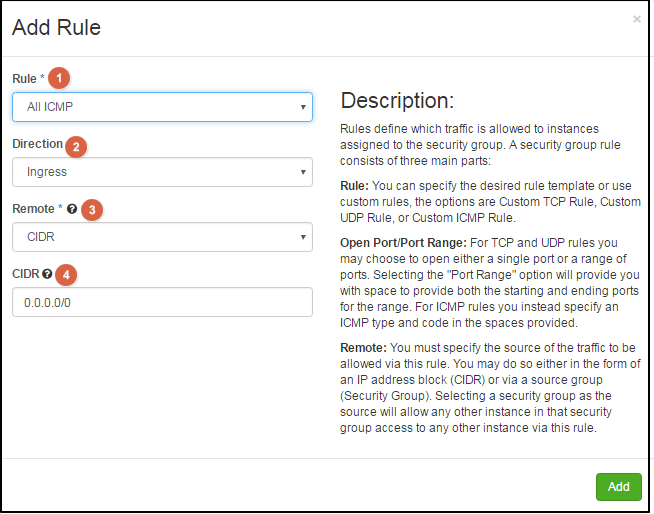This screenshot has height=514, width=654.
Task: Focus the CIDR field containing 0.0.0.0/0
Action: click(162, 302)
